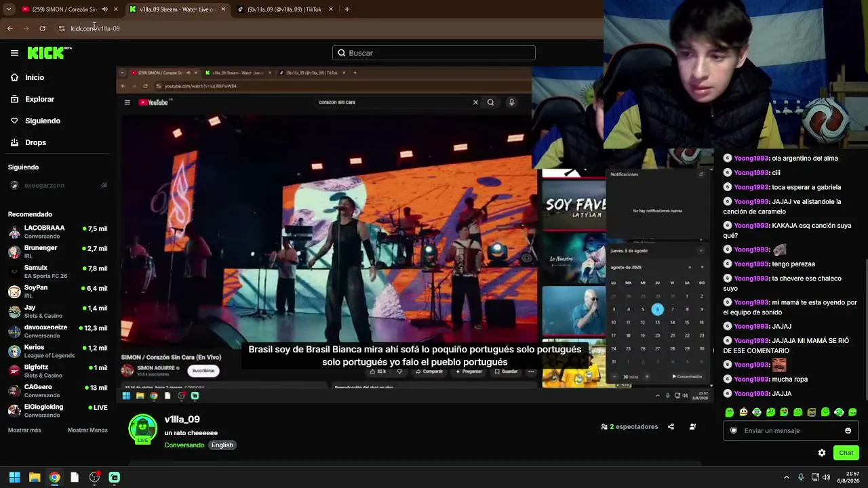Viewport: 868px width, 488px height.
Task: Open the v1lla_09 channel name
Action: 182,420
